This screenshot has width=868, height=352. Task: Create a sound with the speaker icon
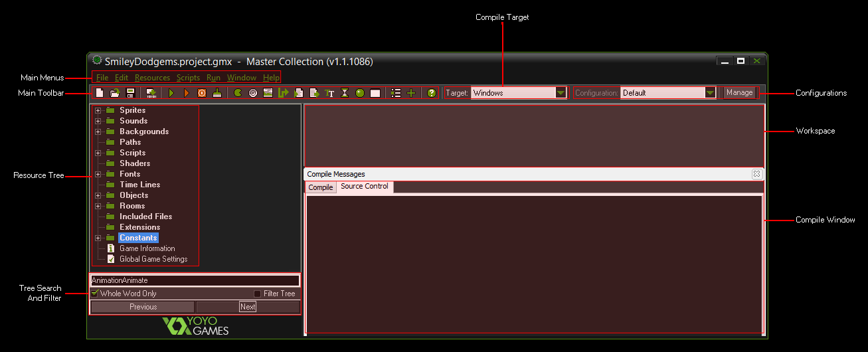coord(253,93)
